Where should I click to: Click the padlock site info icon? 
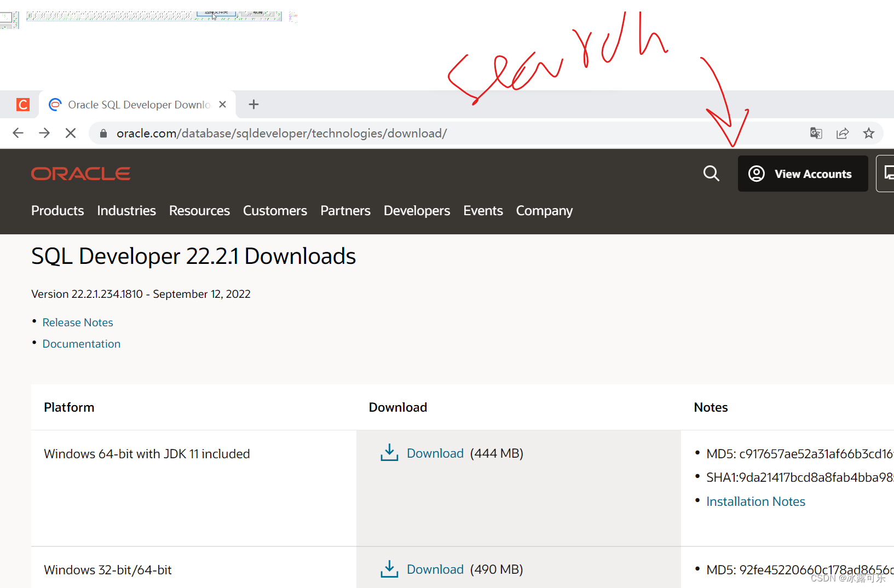pyautogui.click(x=103, y=133)
